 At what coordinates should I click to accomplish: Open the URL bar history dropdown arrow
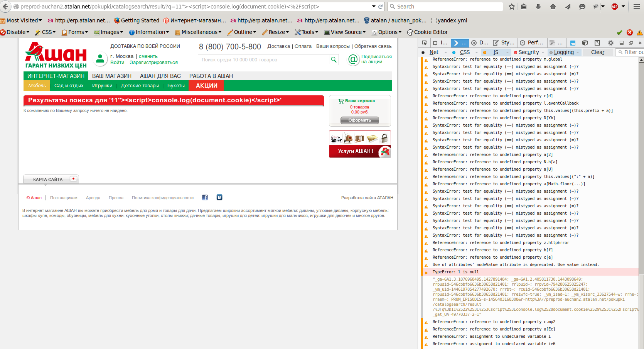tap(374, 7)
